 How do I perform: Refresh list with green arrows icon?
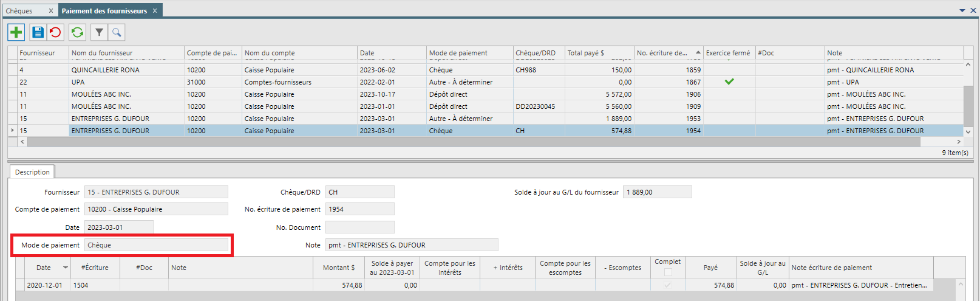point(77,32)
